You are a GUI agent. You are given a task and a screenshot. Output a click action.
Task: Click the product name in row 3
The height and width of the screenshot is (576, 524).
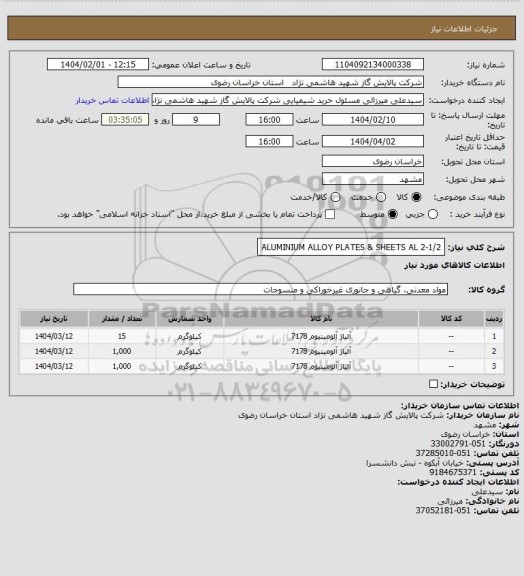tap(321, 366)
